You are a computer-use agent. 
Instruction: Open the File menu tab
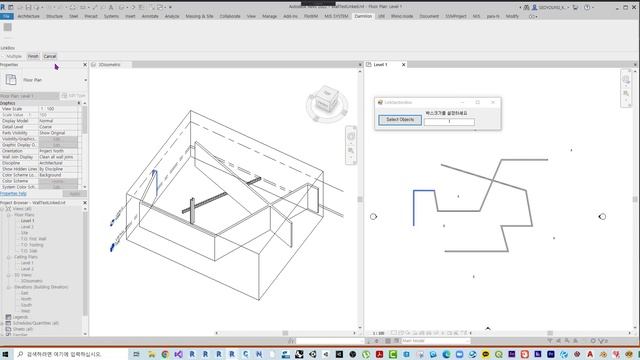7,16
